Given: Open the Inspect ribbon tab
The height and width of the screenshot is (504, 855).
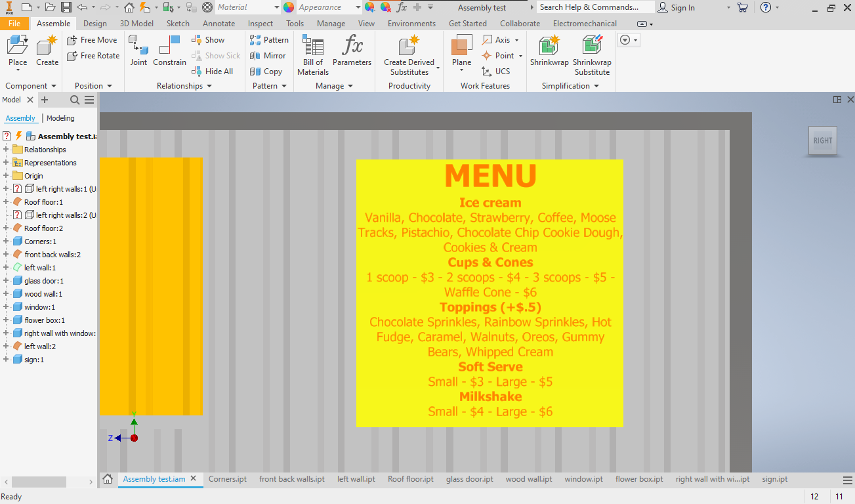Looking at the screenshot, I should 261,24.
